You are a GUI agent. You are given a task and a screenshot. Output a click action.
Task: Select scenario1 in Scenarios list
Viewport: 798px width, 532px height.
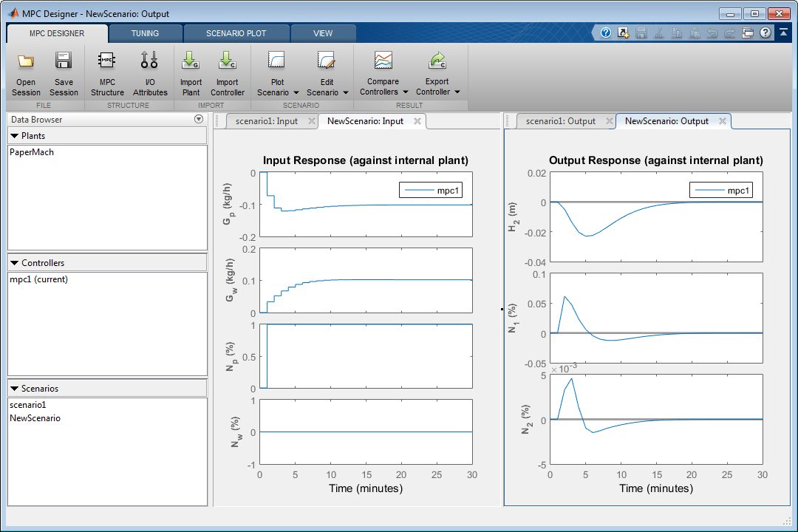pyautogui.click(x=28, y=405)
